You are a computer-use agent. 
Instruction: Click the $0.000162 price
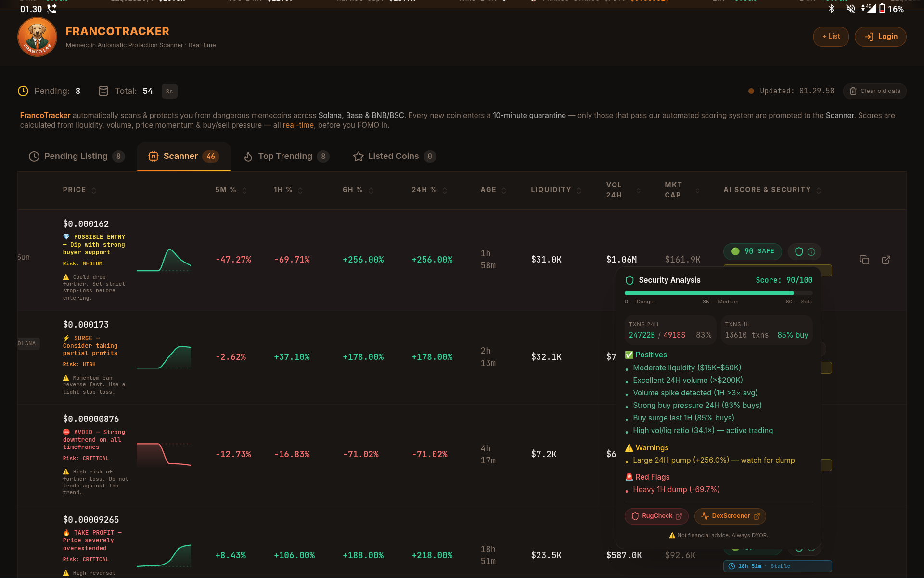[86, 224]
